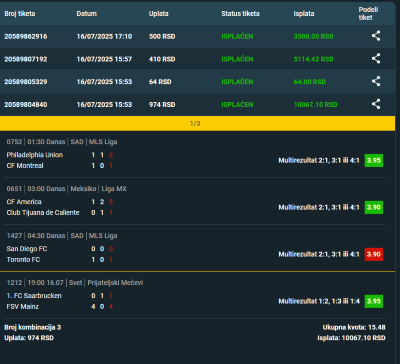Share ticket 20589862916
Screen dimensions: 400x364
click(x=376, y=36)
